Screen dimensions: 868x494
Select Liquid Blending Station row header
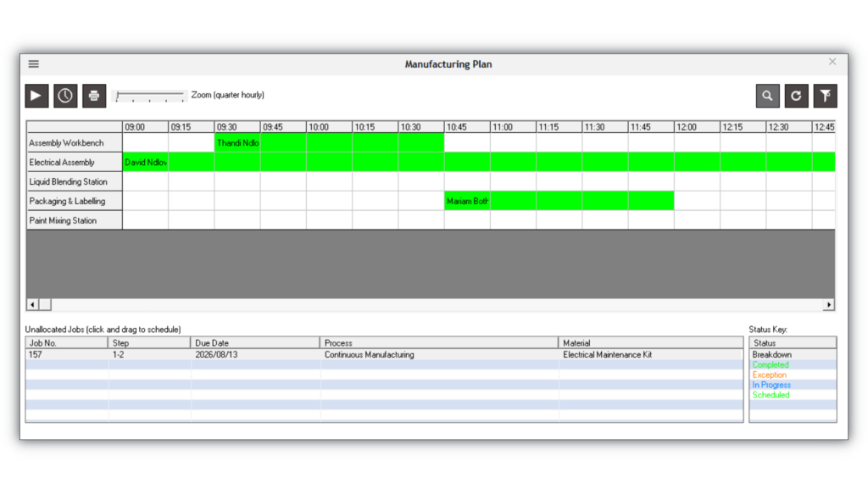pos(75,181)
